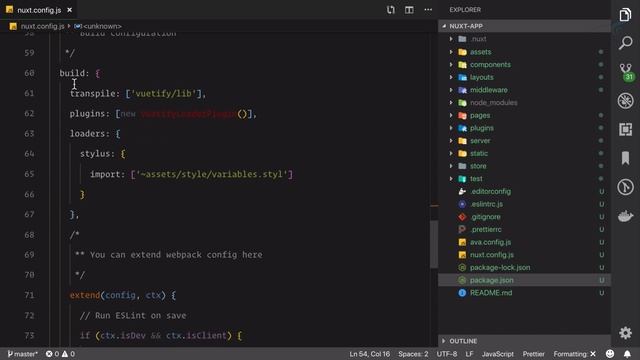The height and width of the screenshot is (360, 640).
Task: Click nuxt.config.js in the breadcrumb
Action: [x=42, y=26]
